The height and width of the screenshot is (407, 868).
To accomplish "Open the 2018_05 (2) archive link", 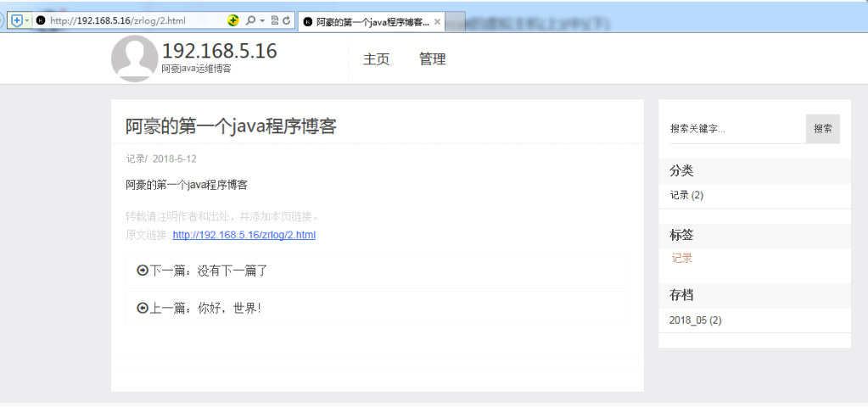I will (695, 321).
